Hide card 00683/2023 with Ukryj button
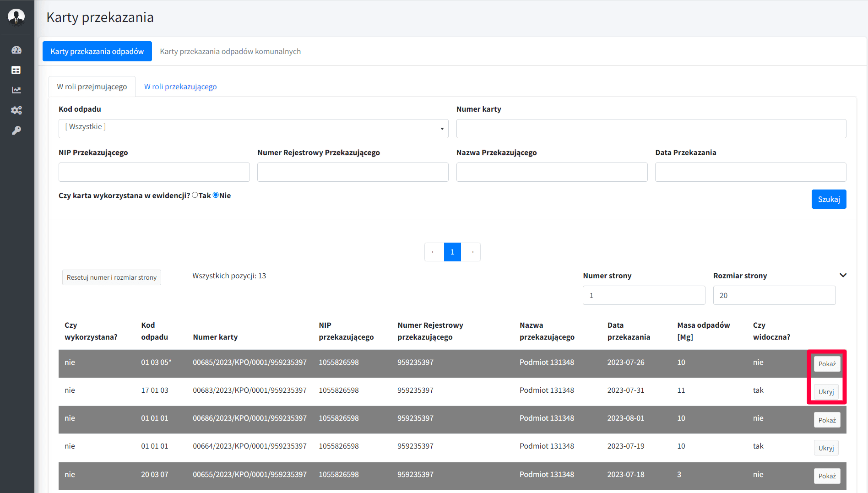Screen dimensions: 868x493 (826, 392)
